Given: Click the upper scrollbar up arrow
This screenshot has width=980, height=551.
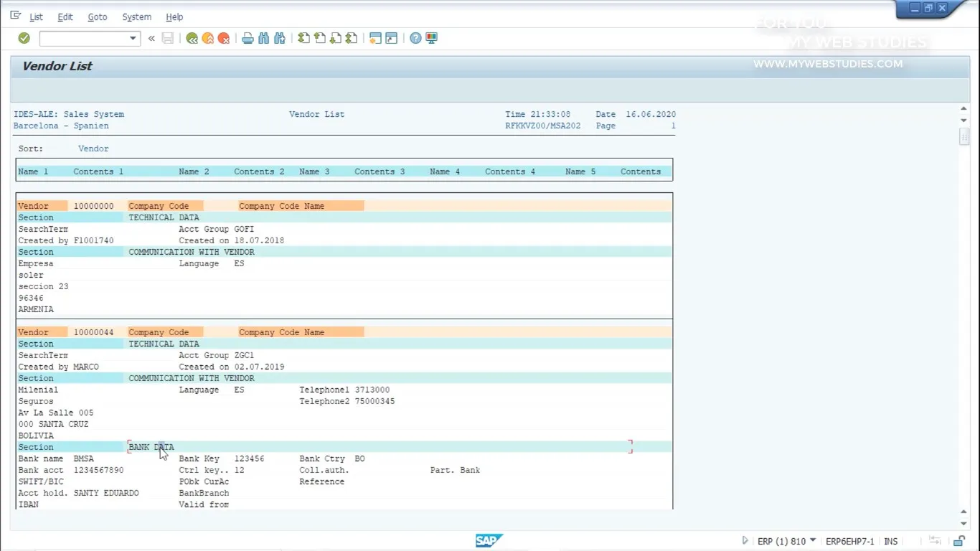Looking at the screenshot, I should (x=963, y=109).
